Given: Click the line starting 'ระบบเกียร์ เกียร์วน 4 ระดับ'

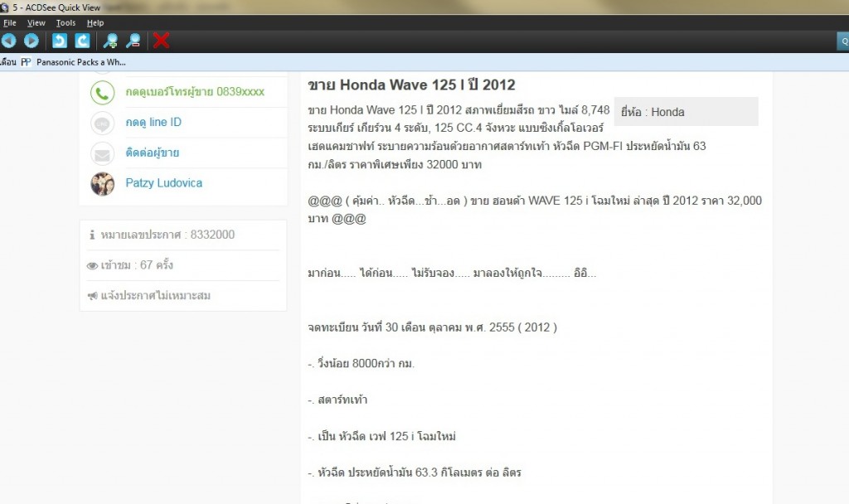Looking at the screenshot, I should pyautogui.click(x=455, y=128).
